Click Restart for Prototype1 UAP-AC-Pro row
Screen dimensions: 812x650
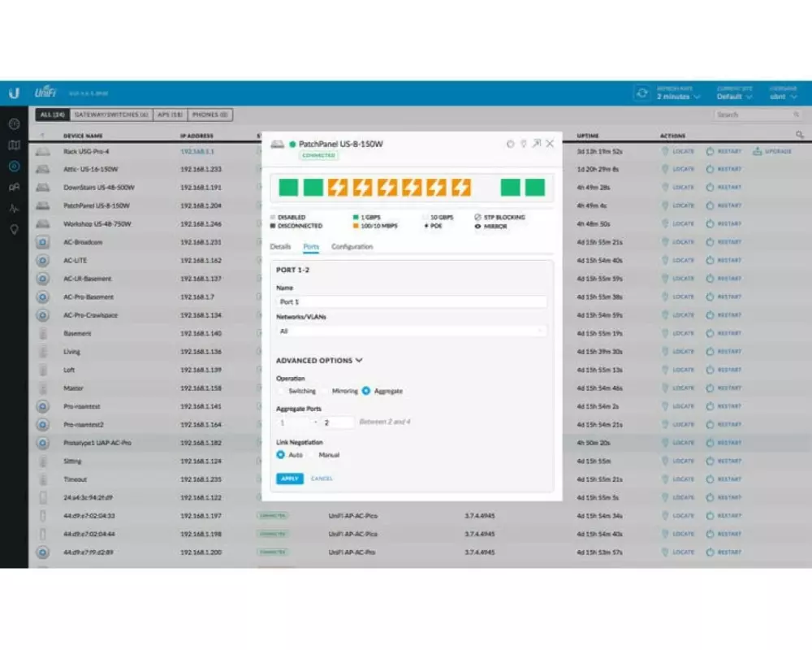pyautogui.click(x=723, y=443)
